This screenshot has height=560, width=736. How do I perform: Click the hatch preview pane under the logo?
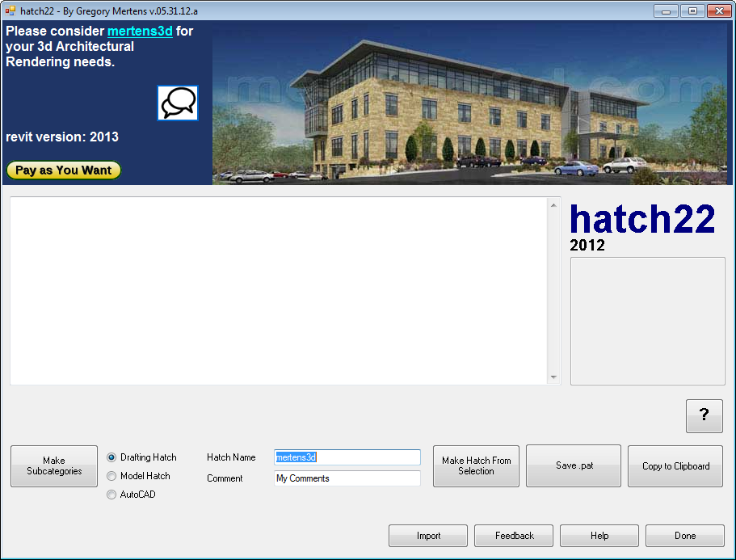click(648, 321)
